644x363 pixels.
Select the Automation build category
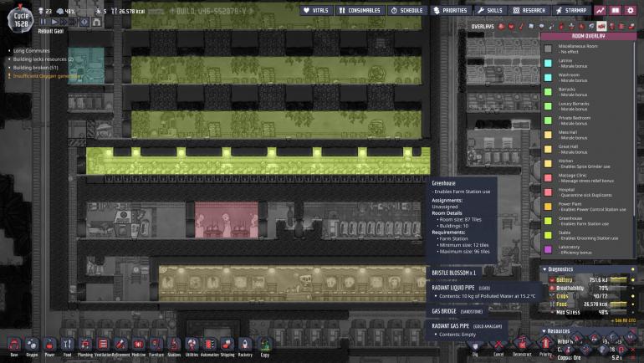(209, 344)
